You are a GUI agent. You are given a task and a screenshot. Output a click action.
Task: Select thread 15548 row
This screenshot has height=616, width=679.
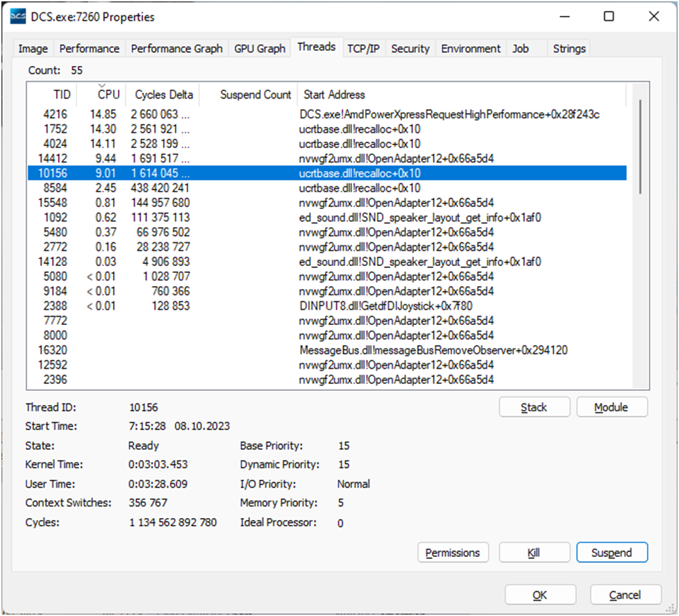click(327, 203)
